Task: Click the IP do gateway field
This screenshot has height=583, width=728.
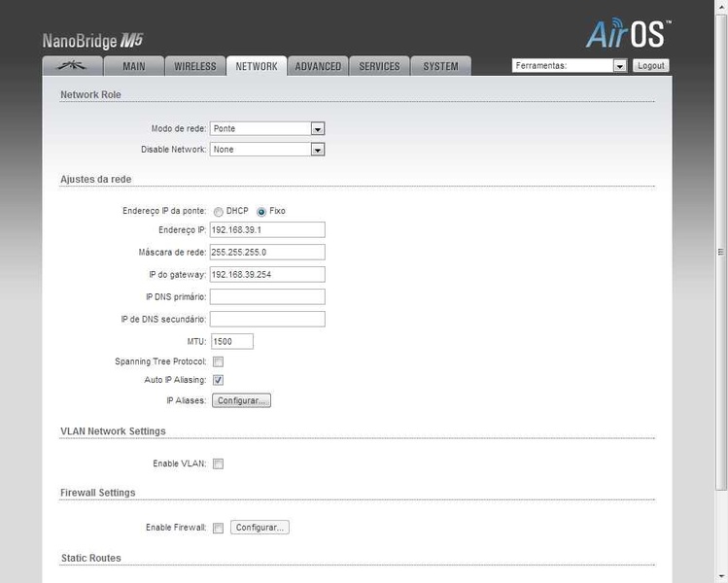Action: [x=267, y=274]
